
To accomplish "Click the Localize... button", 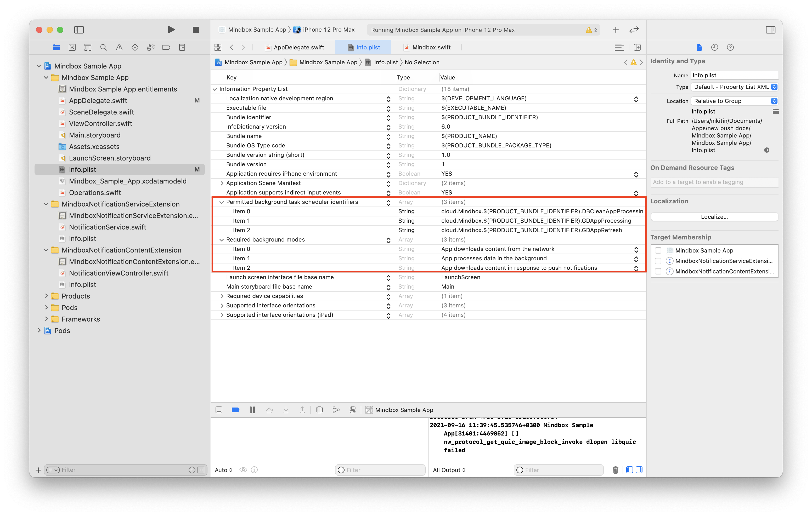I will click(714, 217).
